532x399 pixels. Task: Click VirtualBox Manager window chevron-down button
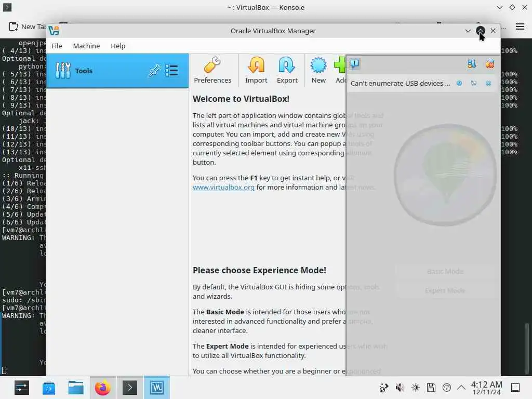pos(468,31)
